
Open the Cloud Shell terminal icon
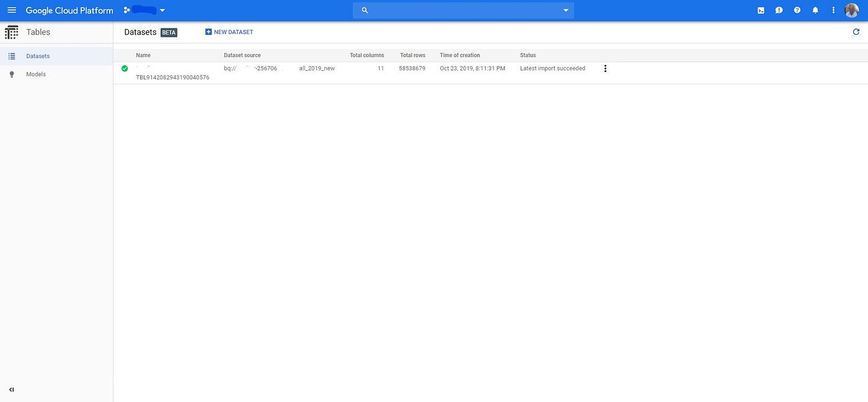(760, 10)
